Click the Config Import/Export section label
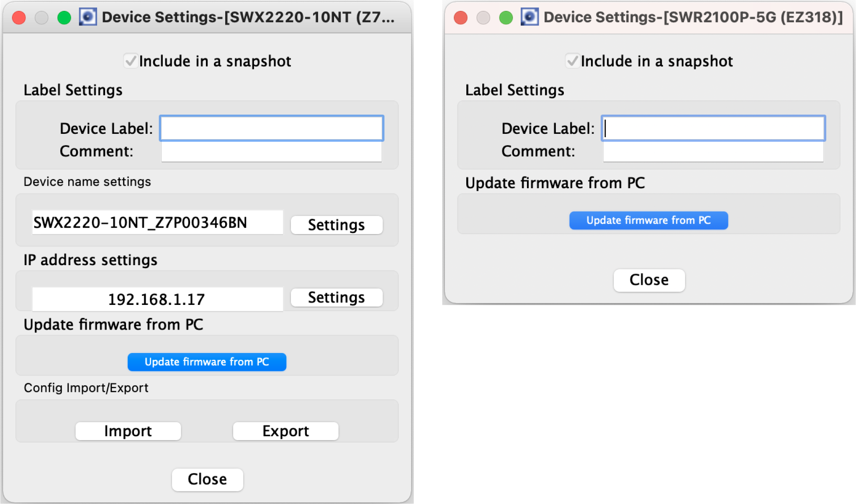Viewport: 856px width, 504px height. point(86,388)
